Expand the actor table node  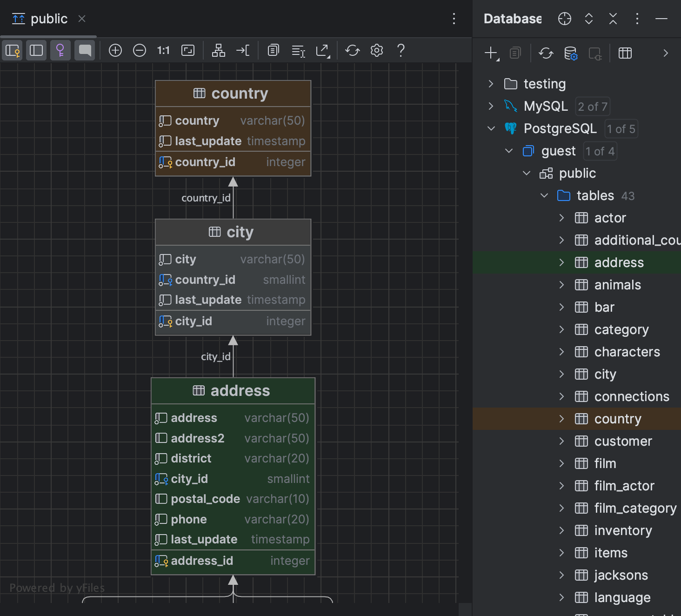[562, 218]
